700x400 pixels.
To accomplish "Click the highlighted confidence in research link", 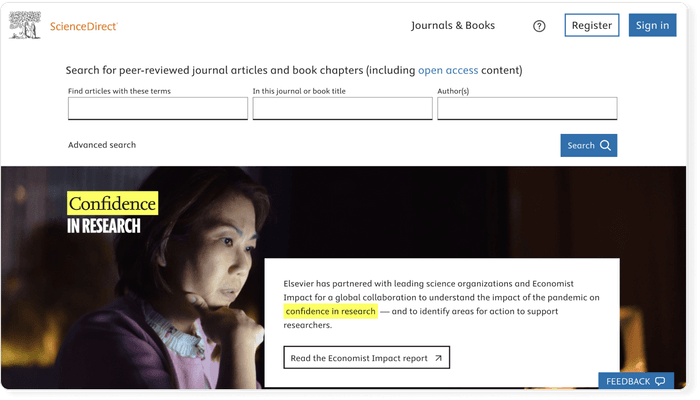I will [x=330, y=311].
